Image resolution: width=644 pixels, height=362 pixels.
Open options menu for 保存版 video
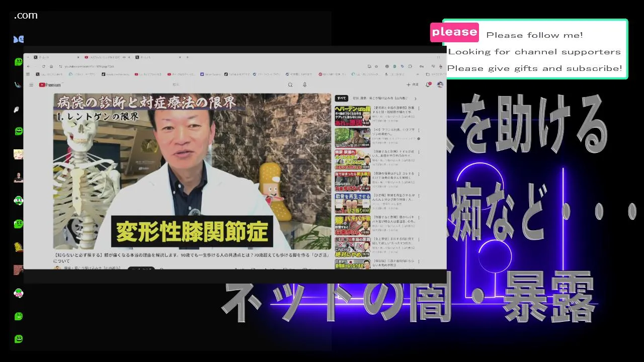coord(419,262)
